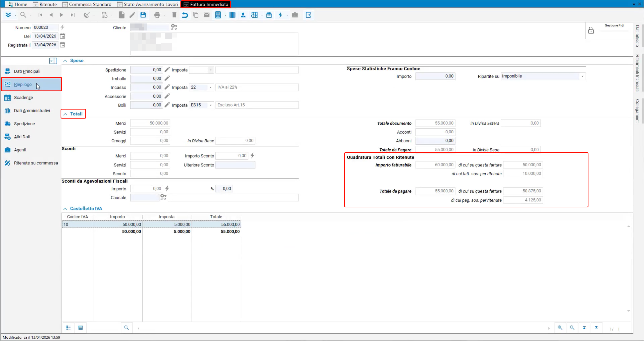Select the Fattura Immediata tab

206,4
